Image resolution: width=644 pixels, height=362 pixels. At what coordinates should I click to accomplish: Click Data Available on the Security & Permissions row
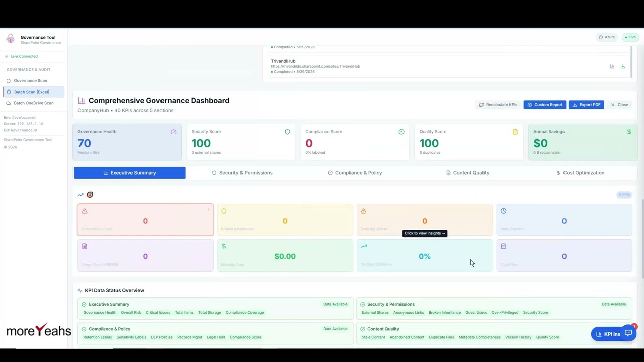click(614, 304)
